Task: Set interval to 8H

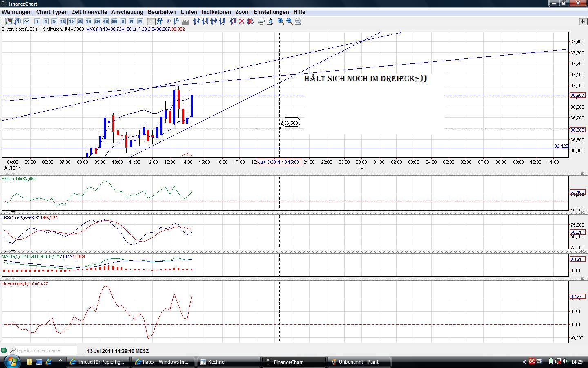Action: coord(114,21)
